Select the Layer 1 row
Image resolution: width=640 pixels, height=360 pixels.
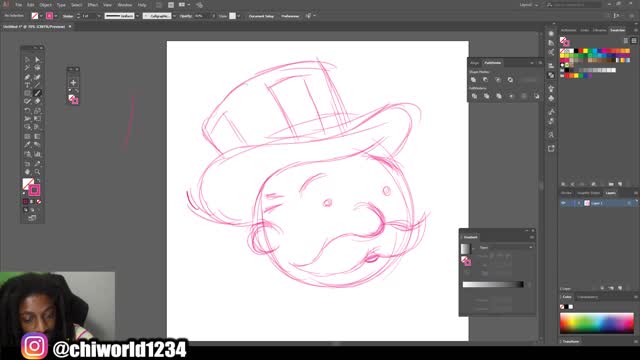coord(598,203)
